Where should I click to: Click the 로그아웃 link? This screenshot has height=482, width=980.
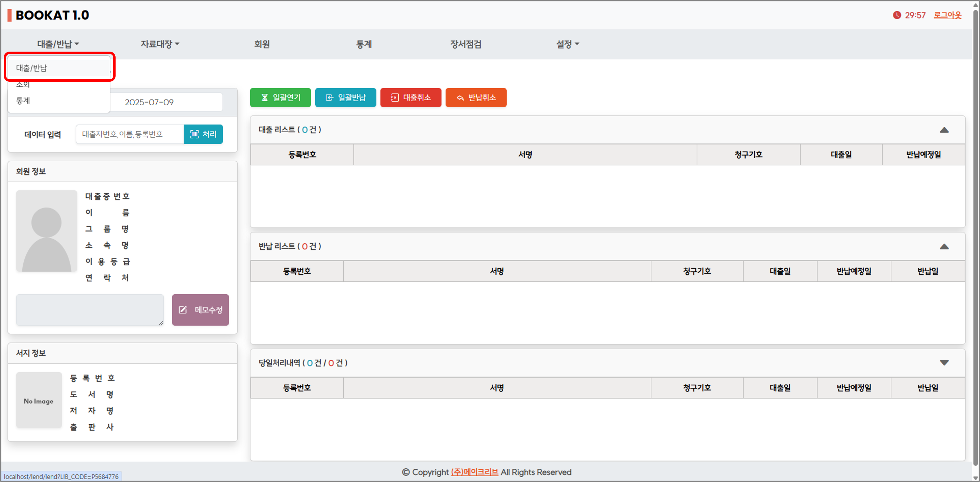(947, 15)
